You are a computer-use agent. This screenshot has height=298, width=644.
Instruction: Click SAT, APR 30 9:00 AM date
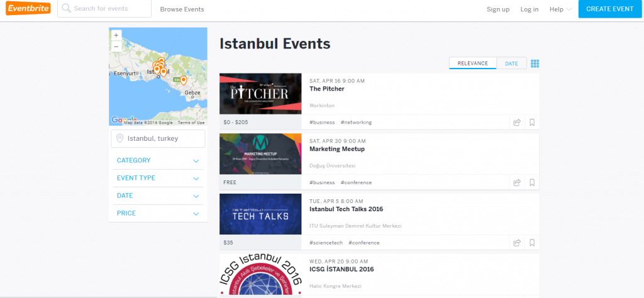[337, 141]
